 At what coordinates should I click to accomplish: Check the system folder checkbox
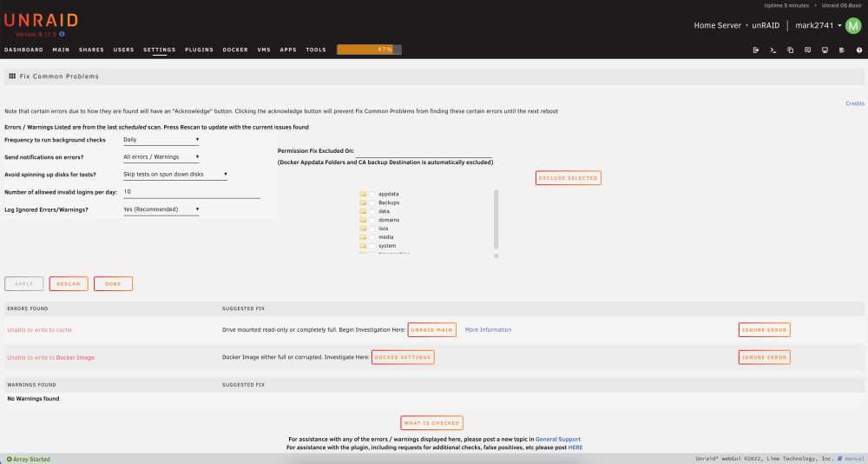[372, 246]
